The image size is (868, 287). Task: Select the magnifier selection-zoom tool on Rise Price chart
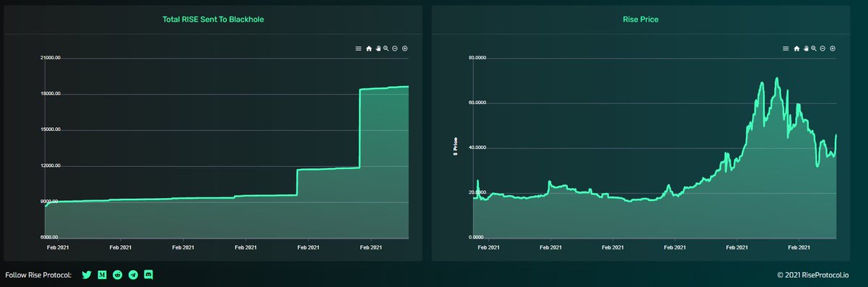point(814,48)
